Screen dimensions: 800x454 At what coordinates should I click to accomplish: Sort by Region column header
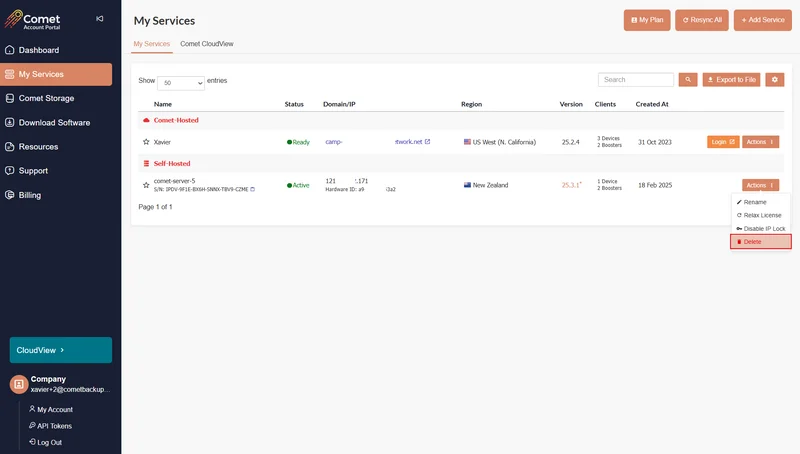(x=471, y=104)
